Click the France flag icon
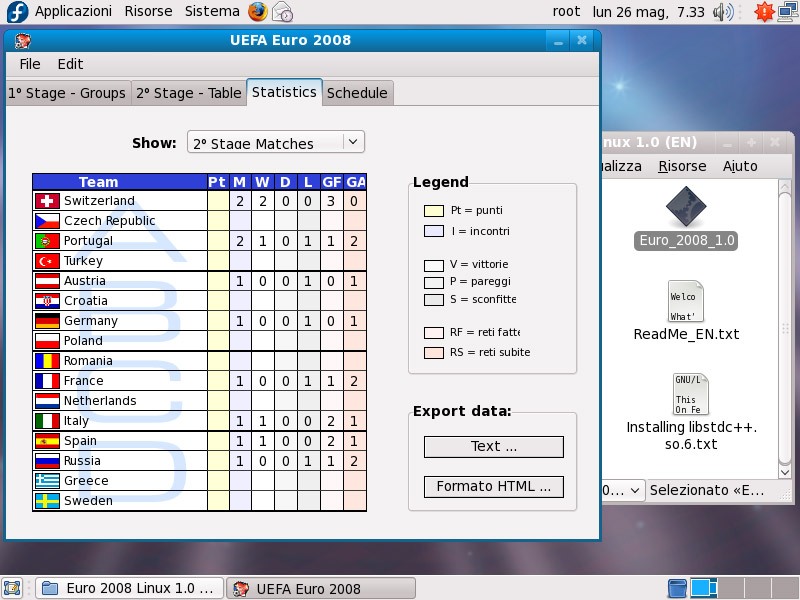This screenshot has width=800, height=600. [x=47, y=381]
